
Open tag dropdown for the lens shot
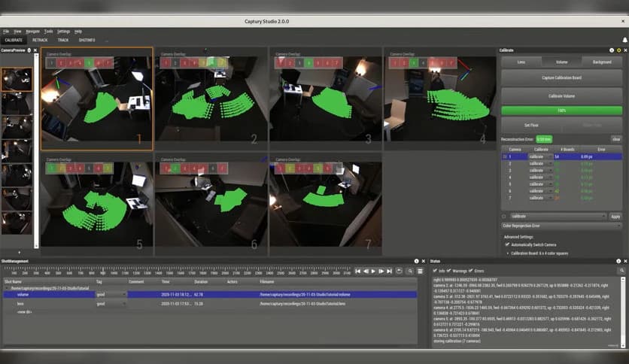click(111, 304)
